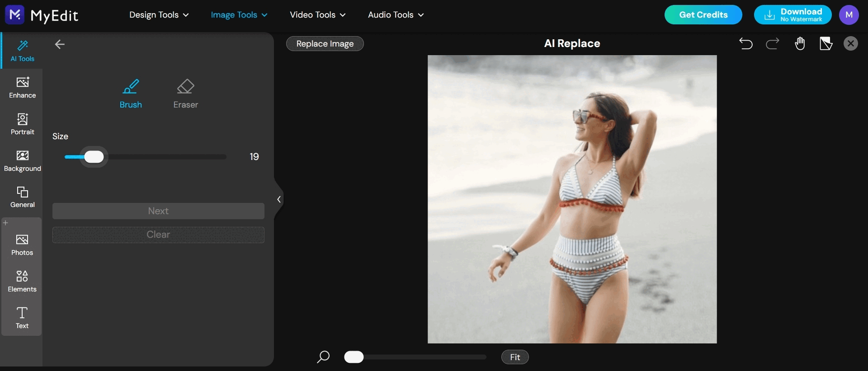Redo the last action
This screenshot has width=868, height=371.
tap(773, 44)
